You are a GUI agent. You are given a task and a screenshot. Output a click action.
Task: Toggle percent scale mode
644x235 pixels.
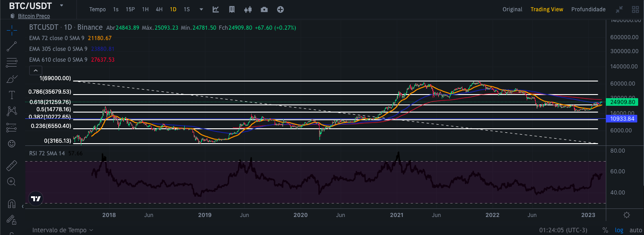click(605, 230)
